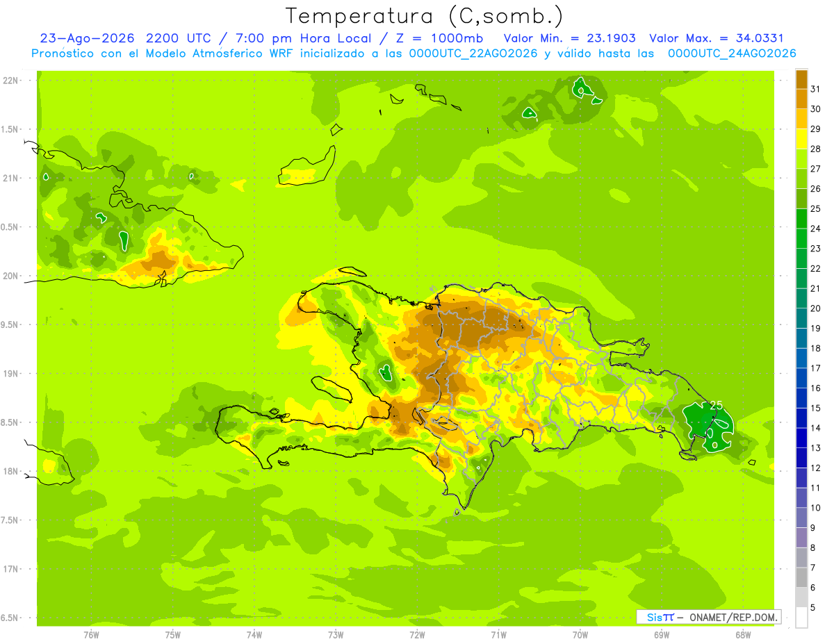The image size is (834, 644).
Task: Click the "73W" longitude label
Action: click(336, 634)
